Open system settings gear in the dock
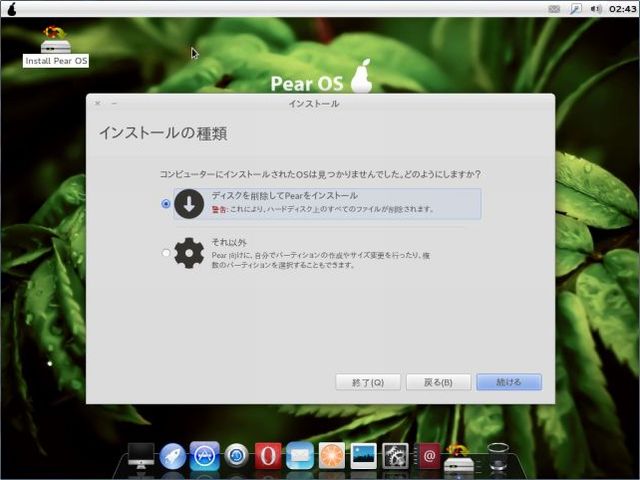 click(396, 456)
